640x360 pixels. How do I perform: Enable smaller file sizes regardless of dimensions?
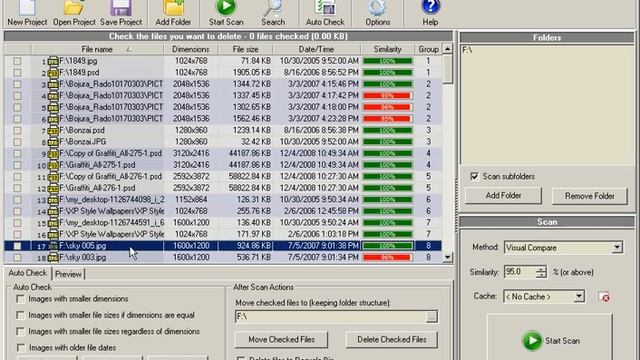point(20,331)
